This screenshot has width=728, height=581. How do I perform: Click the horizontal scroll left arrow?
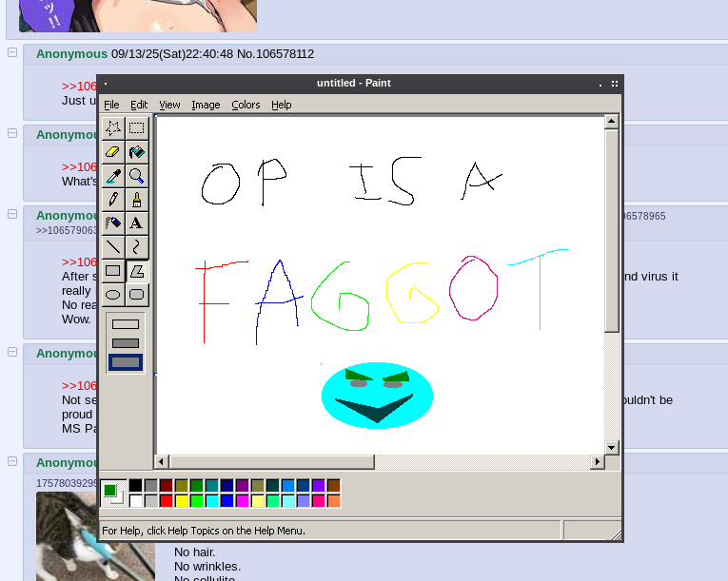pos(161,462)
